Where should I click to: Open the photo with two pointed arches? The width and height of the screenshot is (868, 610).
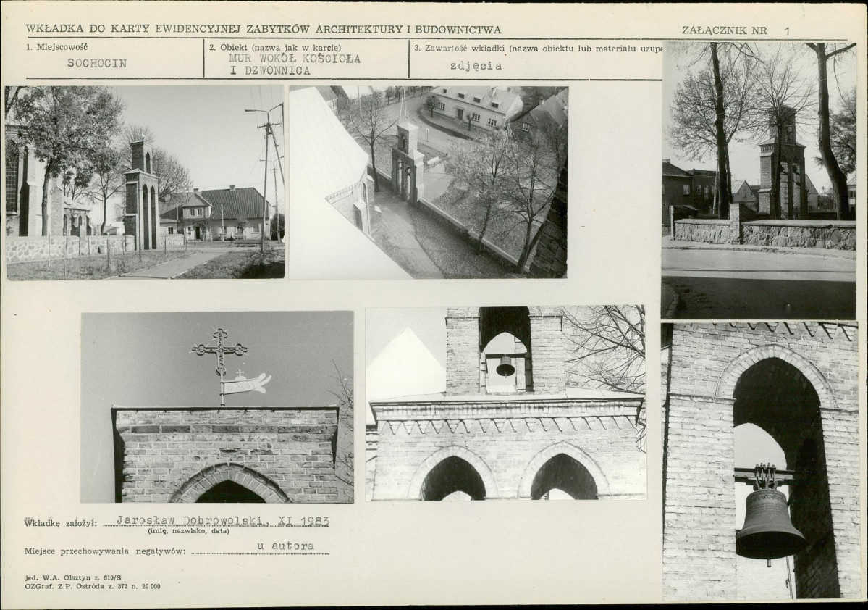[506, 403]
